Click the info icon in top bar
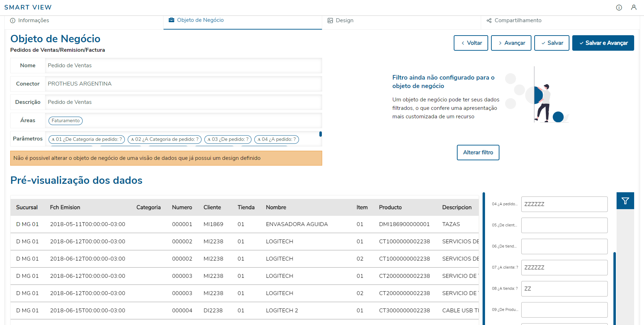Image resolution: width=644 pixels, height=325 pixels. [x=619, y=7]
